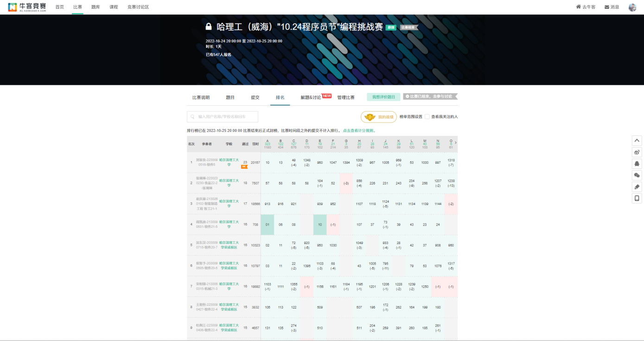Screen dimensions: 644x341
Task: Open the 消息 envelope messages
Action: point(612,7)
